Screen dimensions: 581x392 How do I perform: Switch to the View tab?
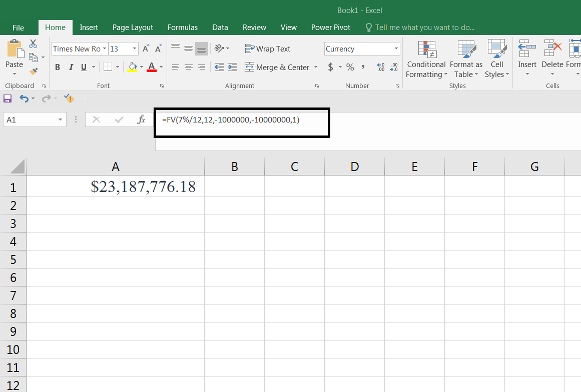(x=289, y=27)
